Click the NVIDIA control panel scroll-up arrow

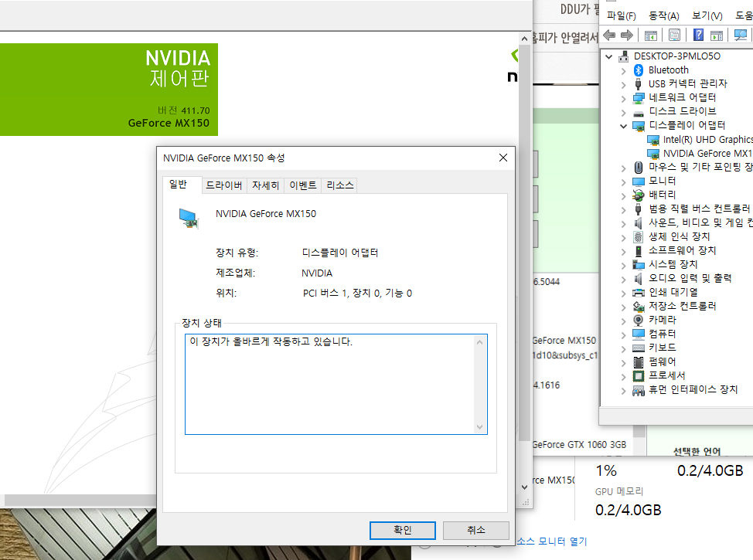coord(524,39)
